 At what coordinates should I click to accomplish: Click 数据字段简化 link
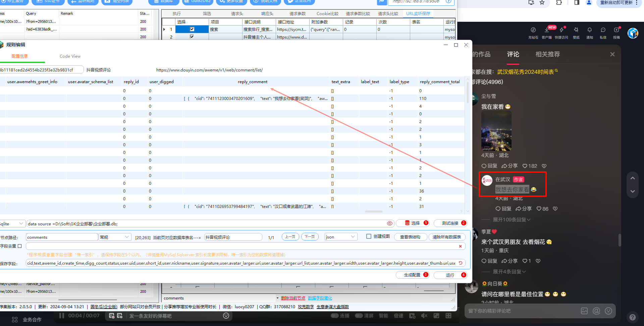320,298
